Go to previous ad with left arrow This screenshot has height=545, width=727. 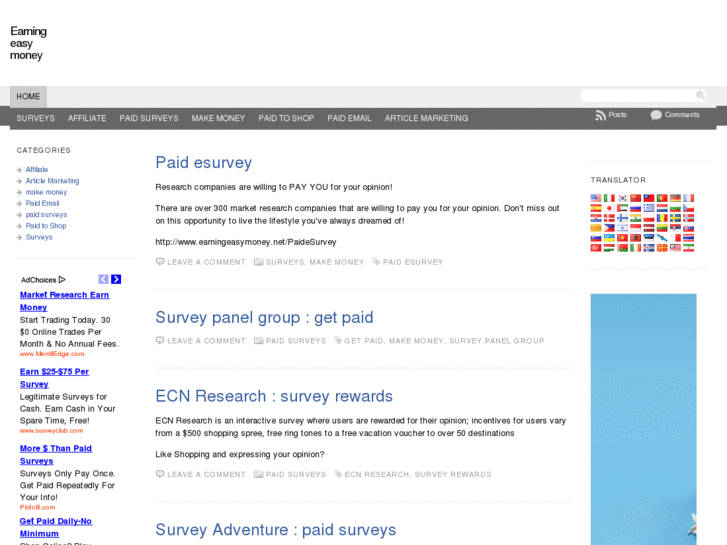point(103,279)
